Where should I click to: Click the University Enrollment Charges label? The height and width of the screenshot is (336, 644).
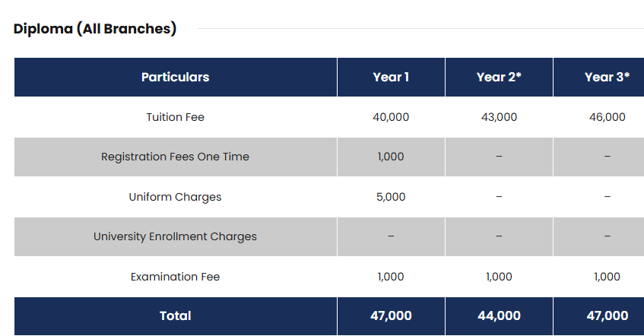click(175, 236)
